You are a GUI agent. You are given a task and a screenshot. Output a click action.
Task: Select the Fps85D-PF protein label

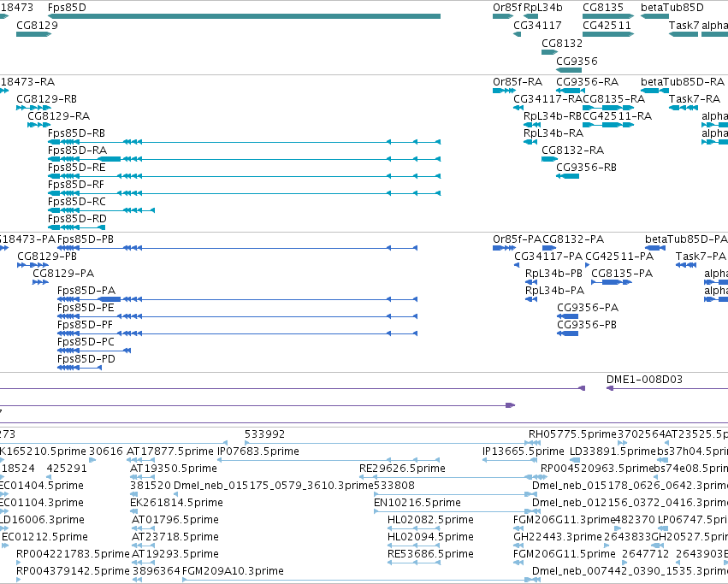[85, 325]
